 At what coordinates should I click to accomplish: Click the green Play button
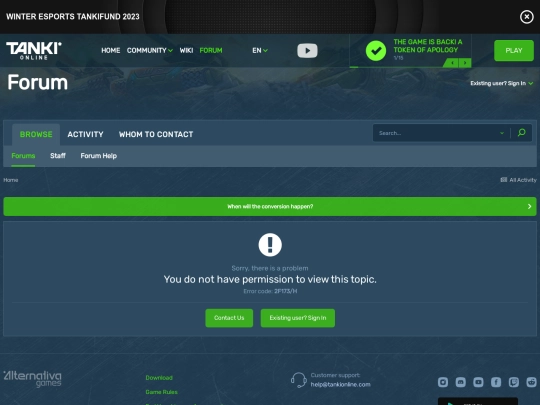(514, 51)
